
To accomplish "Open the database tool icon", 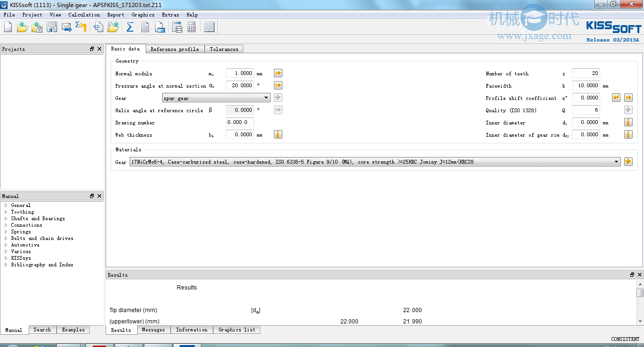I will [x=177, y=27].
